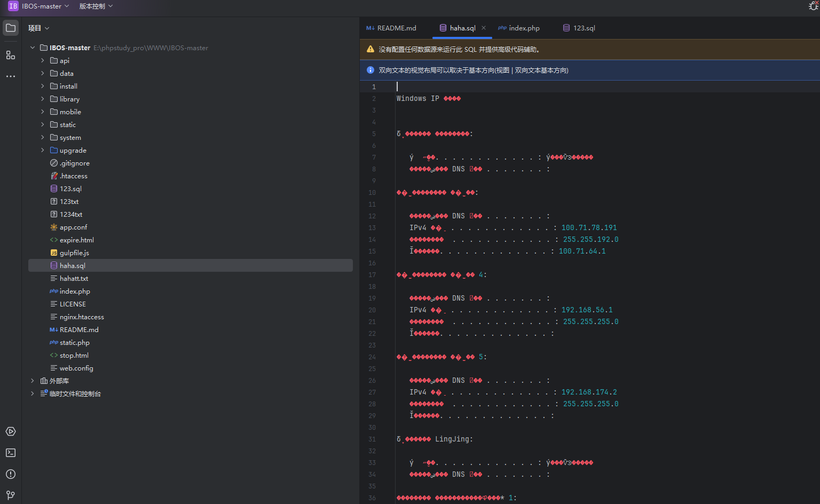This screenshot has height=504, width=820.
Task: Expand the 外部库 node
Action: (x=33, y=381)
